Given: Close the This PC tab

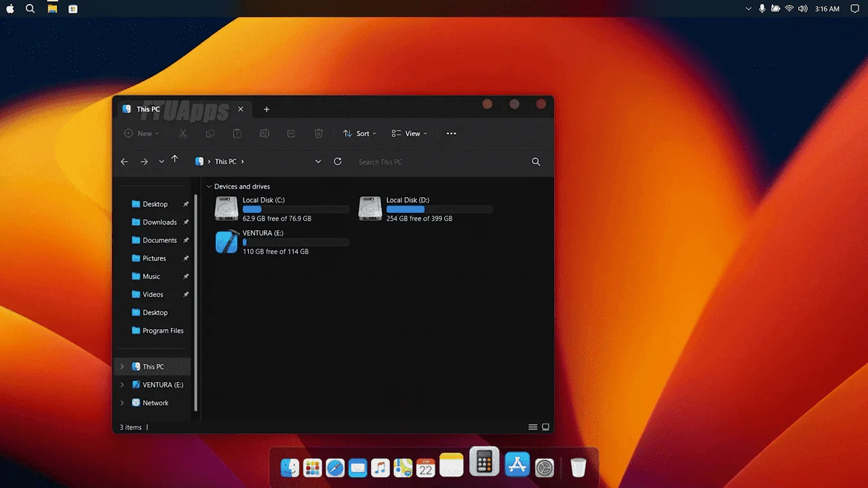Looking at the screenshot, I should pos(241,109).
